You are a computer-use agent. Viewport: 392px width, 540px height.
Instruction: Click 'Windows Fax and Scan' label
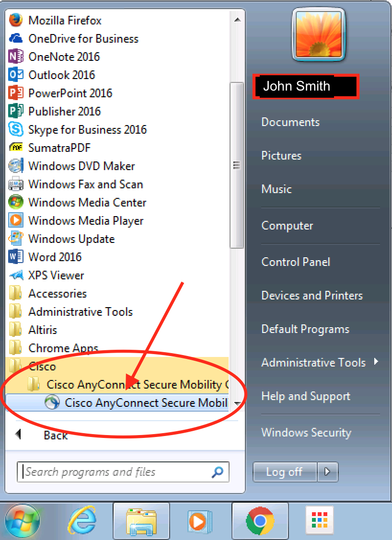pos(85,184)
